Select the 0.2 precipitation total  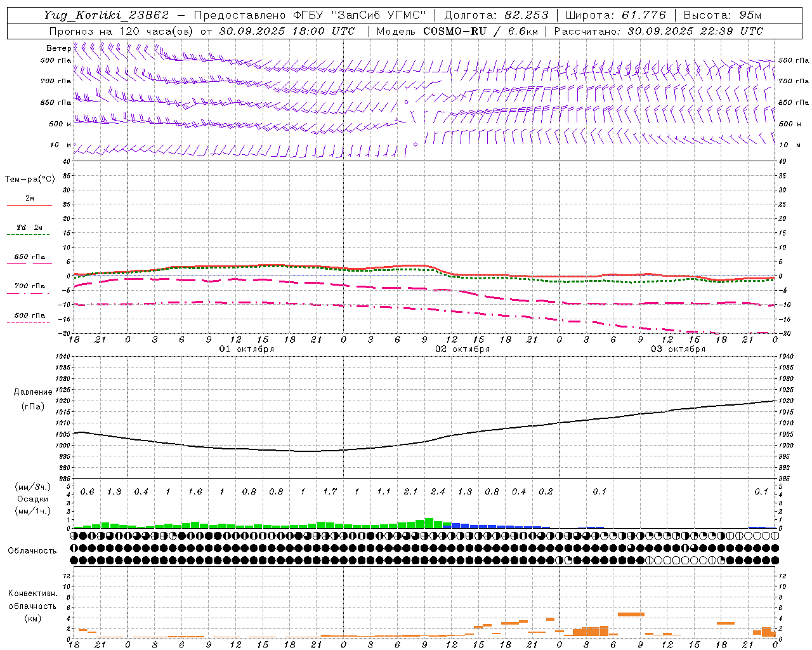click(546, 492)
